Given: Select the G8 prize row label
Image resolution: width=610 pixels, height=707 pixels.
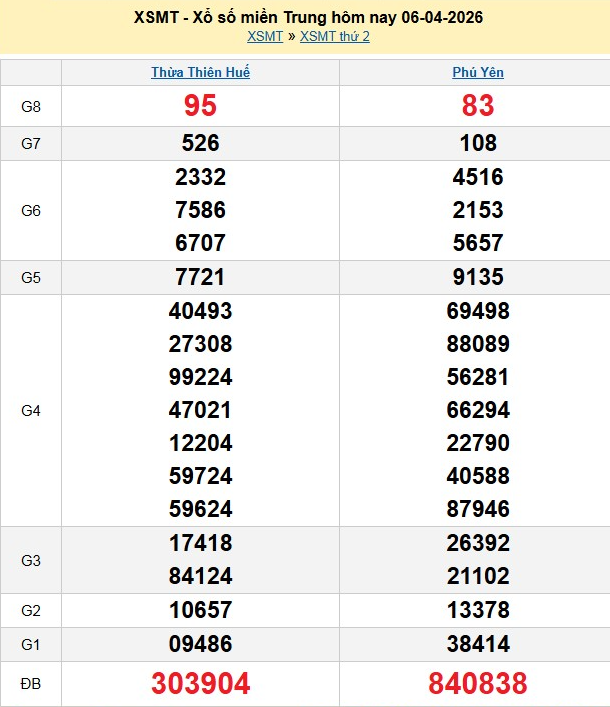Looking at the screenshot, I should (x=31, y=106).
